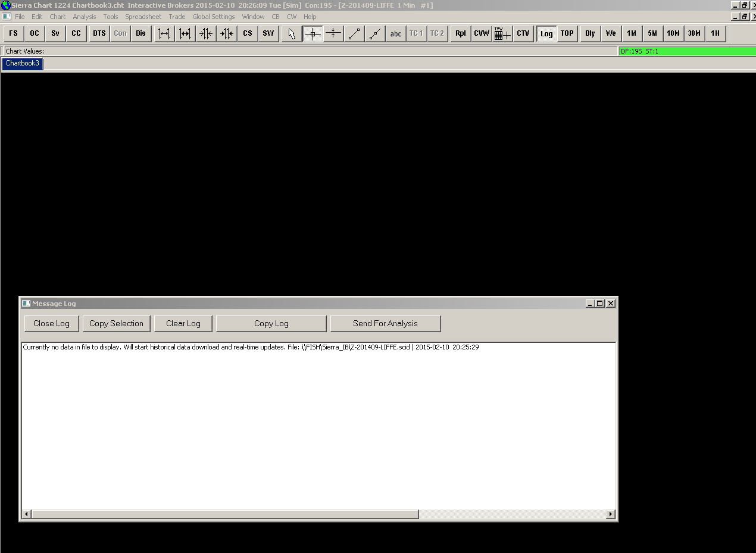The width and height of the screenshot is (756, 553).
Task: Click the Sv toolbar button
Action: [55, 33]
